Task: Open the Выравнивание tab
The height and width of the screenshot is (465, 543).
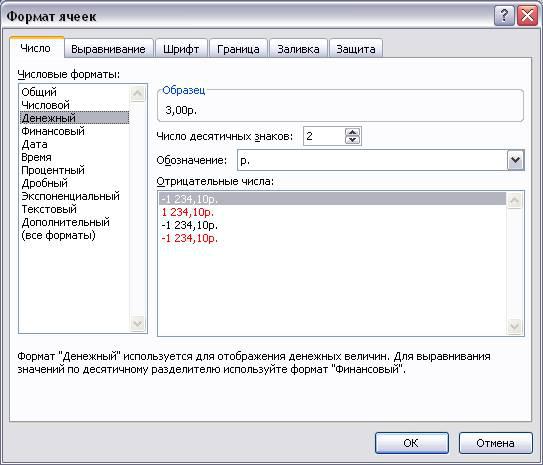Action: (x=108, y=48)
